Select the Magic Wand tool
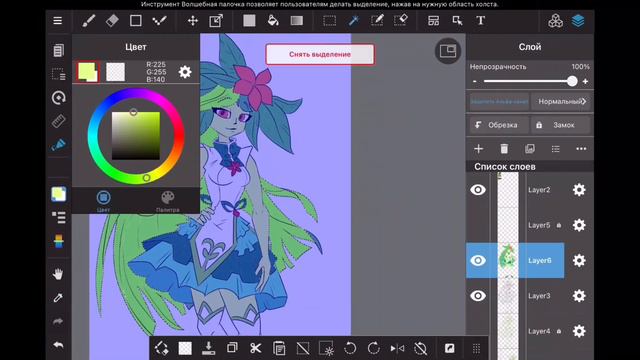Image resolution: width=640 pixels, height=360 pixels. pos(354,21)
